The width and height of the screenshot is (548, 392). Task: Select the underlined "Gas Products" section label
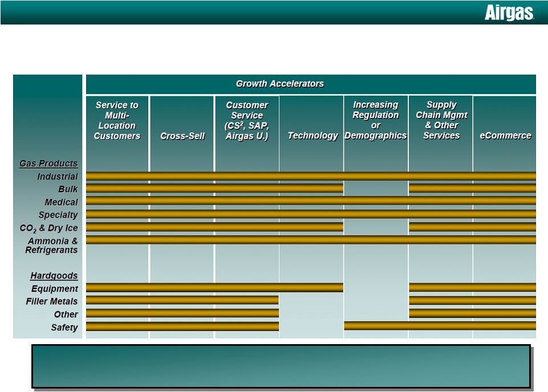[48, 164]
